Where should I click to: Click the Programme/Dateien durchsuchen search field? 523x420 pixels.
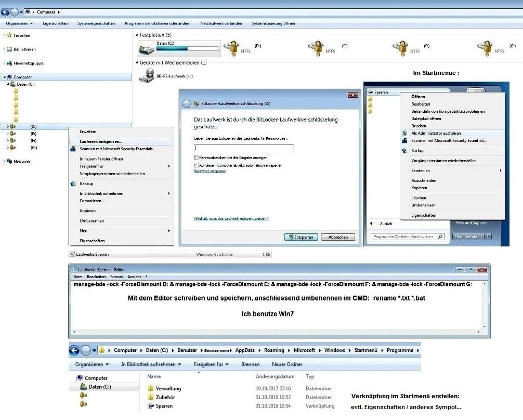coord(408,237)
